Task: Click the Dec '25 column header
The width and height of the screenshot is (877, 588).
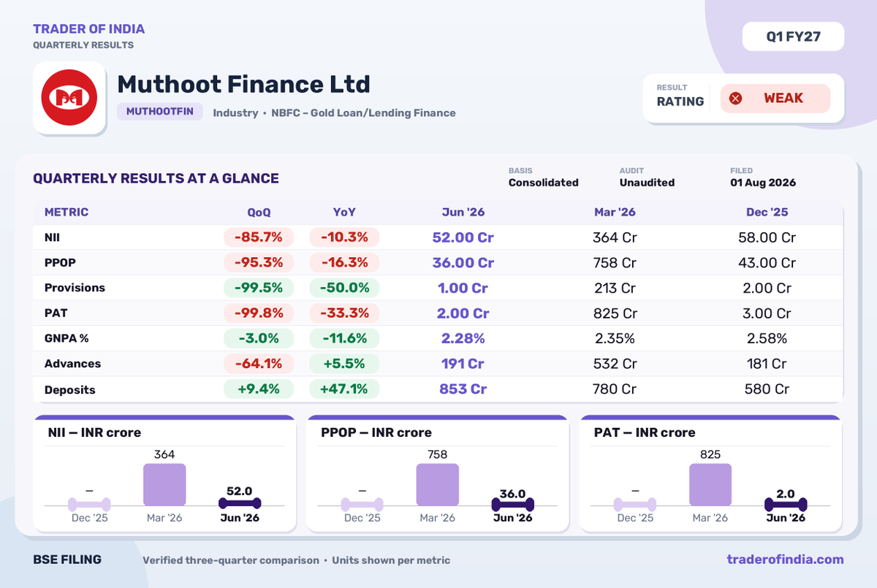Action: click(x=767, y=213)
